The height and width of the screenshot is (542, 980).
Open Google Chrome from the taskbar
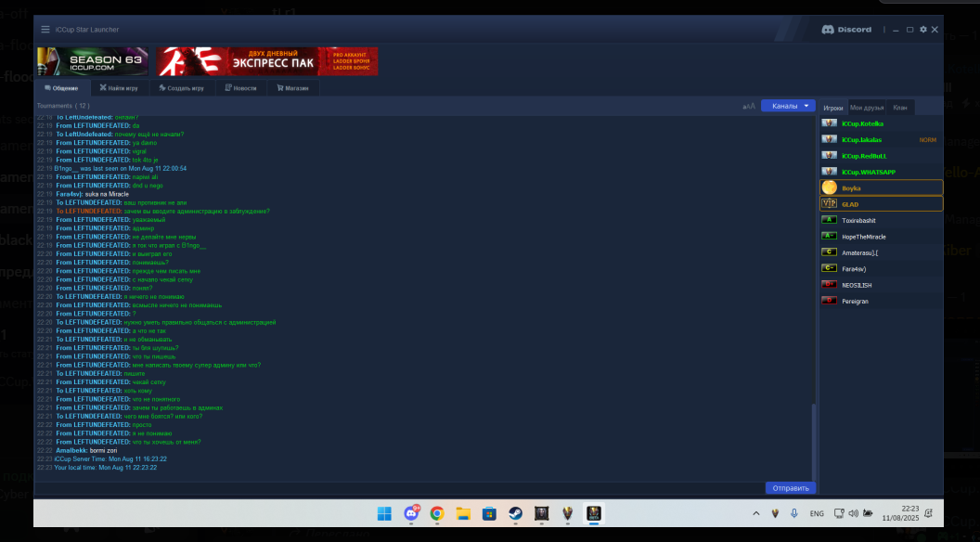coord(437,514)
